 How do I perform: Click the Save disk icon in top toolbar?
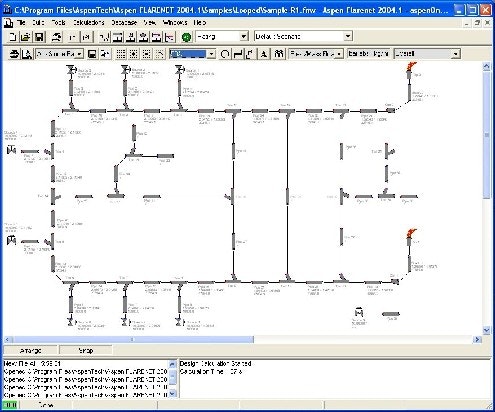(x=39, y=37)
